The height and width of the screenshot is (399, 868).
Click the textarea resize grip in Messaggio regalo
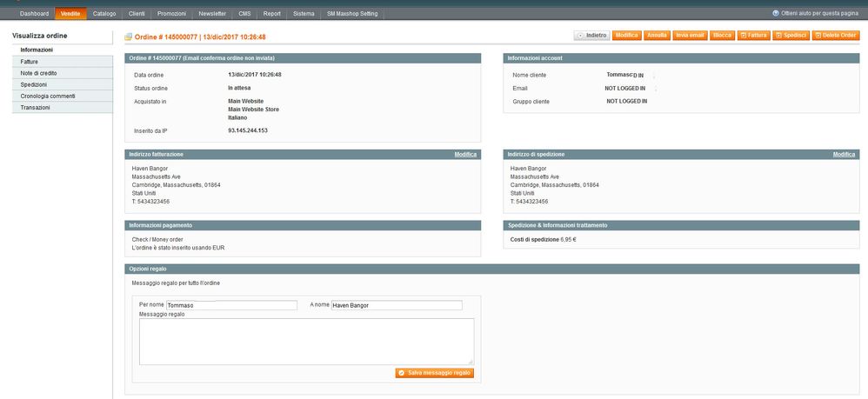(471, 362)
